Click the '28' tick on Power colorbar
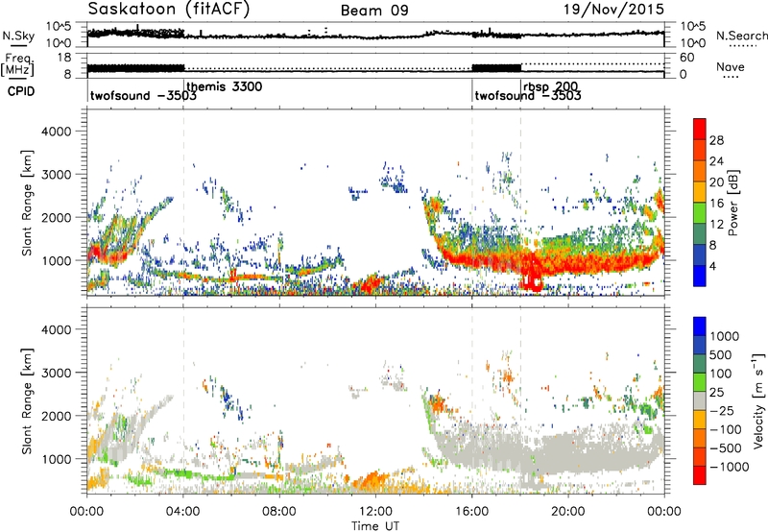 pyautogui.click(x=716, y=141)
